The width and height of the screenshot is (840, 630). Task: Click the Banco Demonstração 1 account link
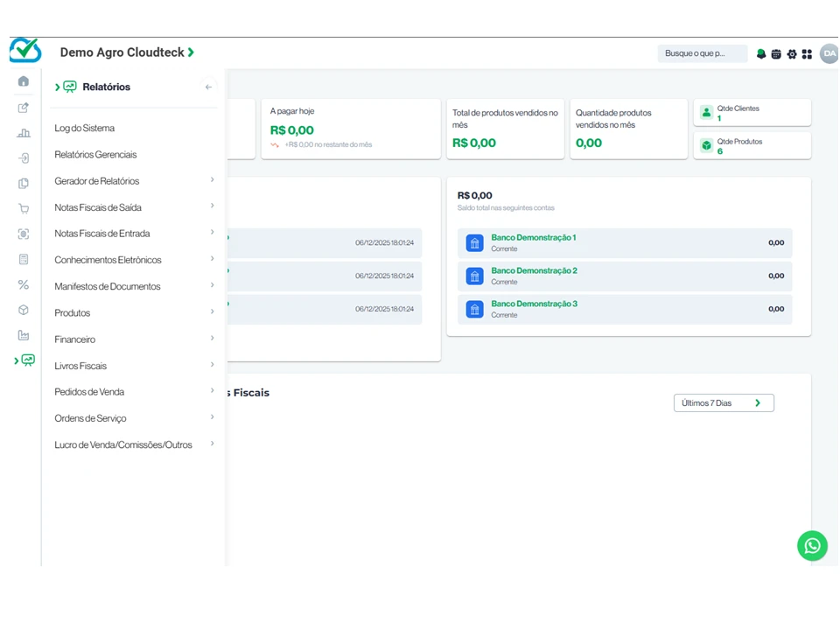pyautogui.click(x=533, y=237)
